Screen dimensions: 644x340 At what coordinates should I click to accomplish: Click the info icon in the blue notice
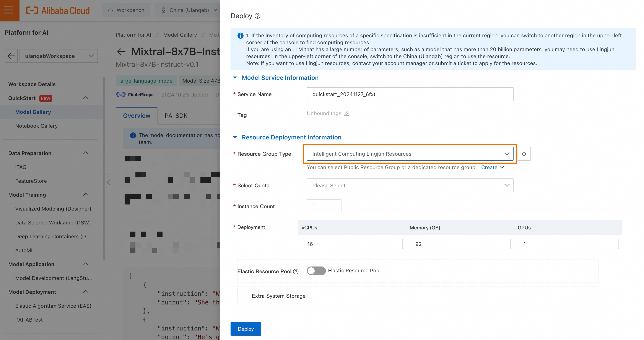point(240,36)
